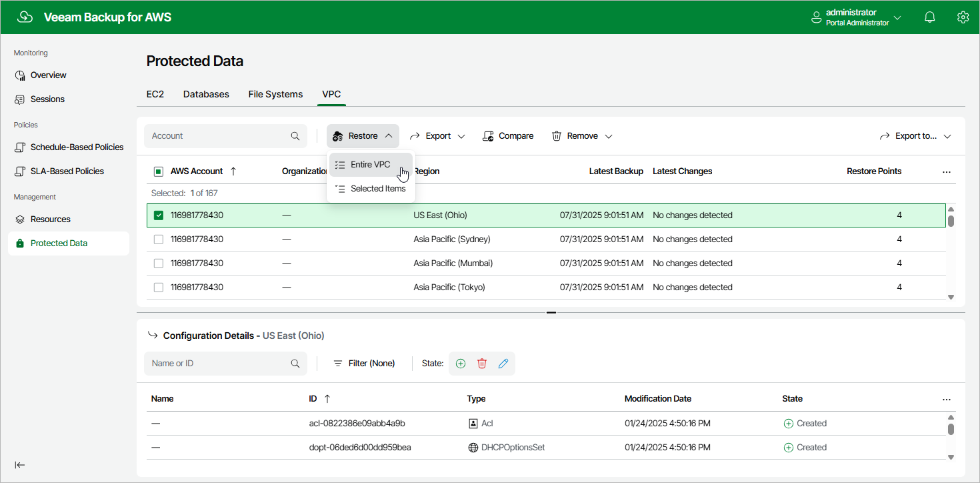The image size is (980, 483).
Task: Click the Asia Pacific (Mumbai) region cell
Action: (453, 264)
